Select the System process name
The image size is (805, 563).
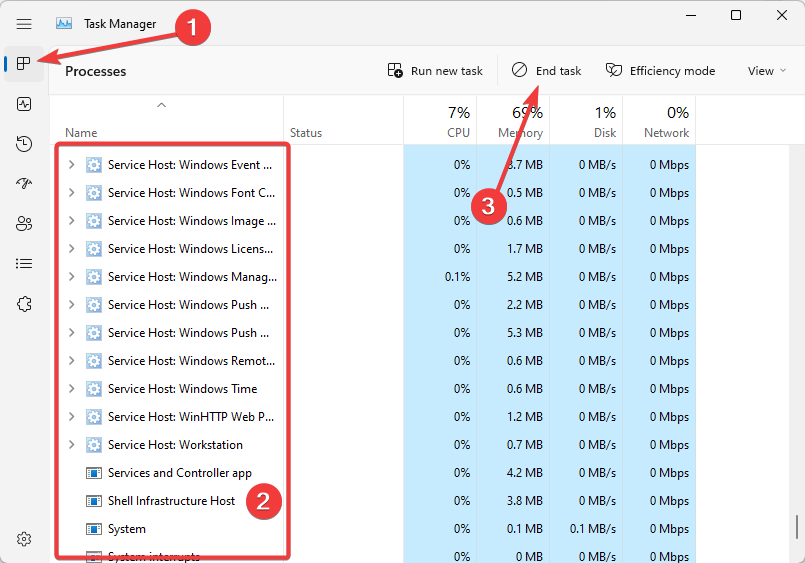(x=127, y=529)
